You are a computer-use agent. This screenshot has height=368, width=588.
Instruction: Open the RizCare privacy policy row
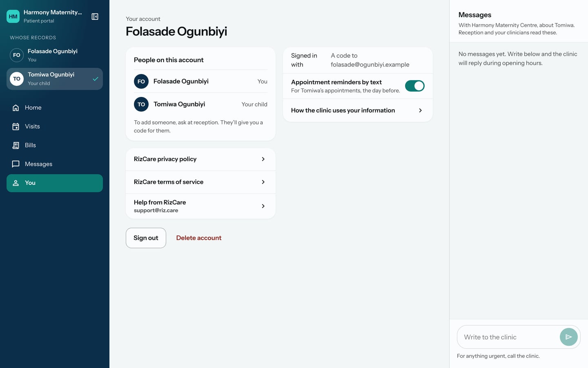(200, 159)
